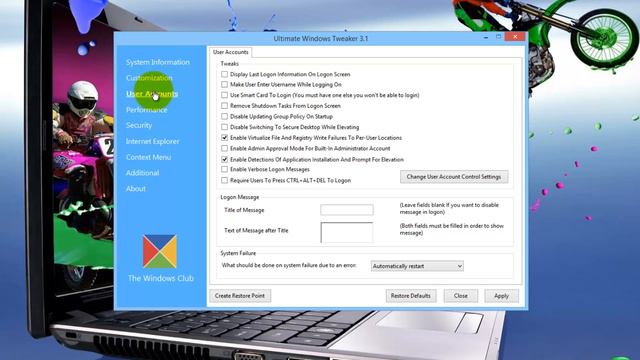Click 'The Windows Club' text
The width and height of the screenshot is (640, 360).
click(x=161, y=278)
